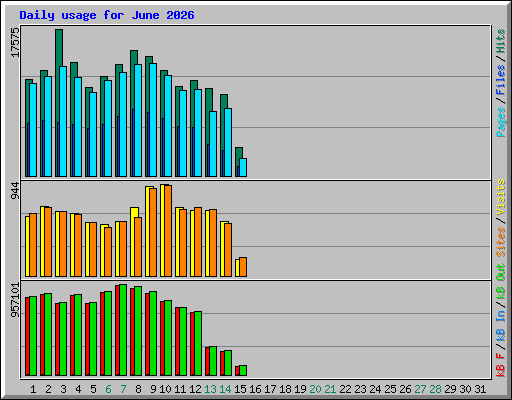The height and width of the screenshot is (400, 512).
Task: Select green day 20 axis label
Action: tap(315, 389)
